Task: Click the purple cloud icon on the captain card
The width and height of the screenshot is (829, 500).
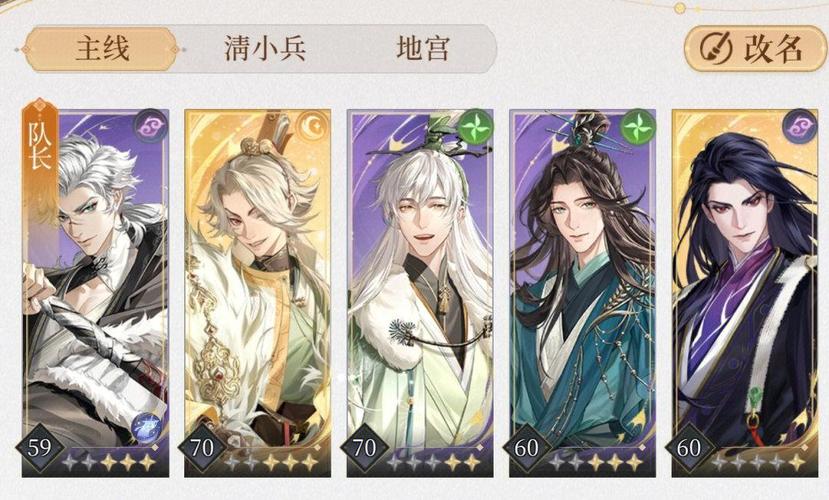Action: pos(151,126)
